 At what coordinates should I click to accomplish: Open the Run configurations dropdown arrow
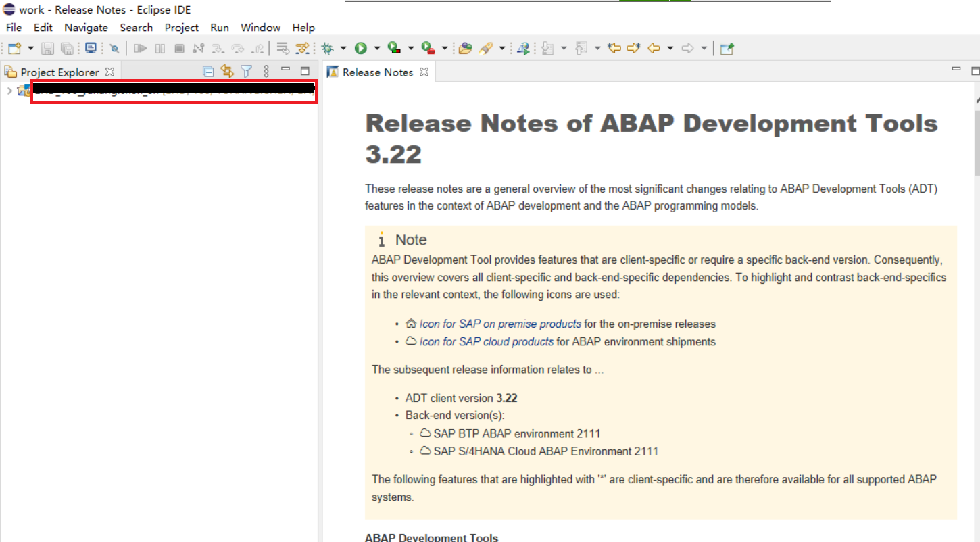(377, 48)
